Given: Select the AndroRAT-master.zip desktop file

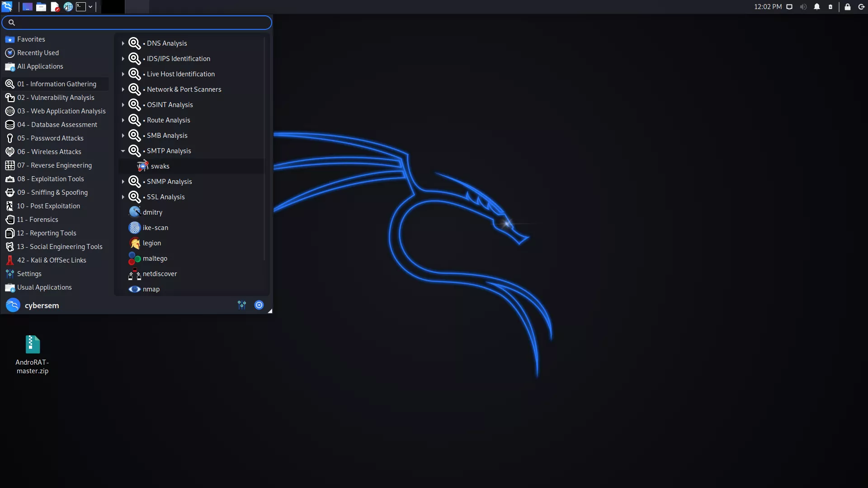Looking at the screenshot, I should click(x=33, y=355).
